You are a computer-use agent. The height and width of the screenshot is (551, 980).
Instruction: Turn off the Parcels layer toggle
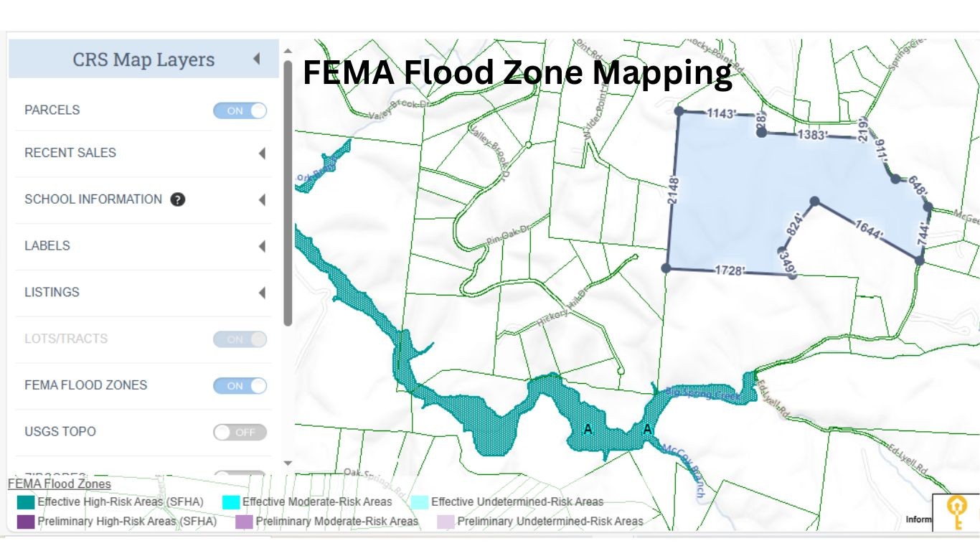point(240,110)
